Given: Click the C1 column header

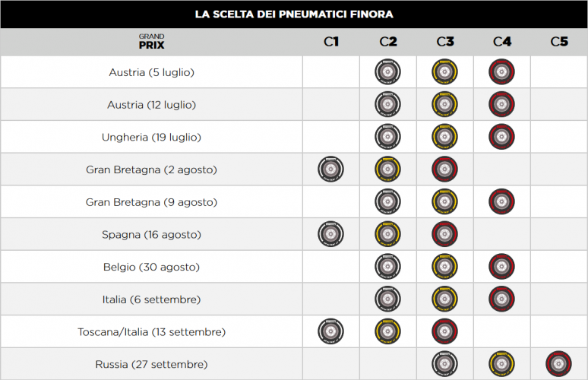Looking at the screenshot, I should (x=331, y=41).
